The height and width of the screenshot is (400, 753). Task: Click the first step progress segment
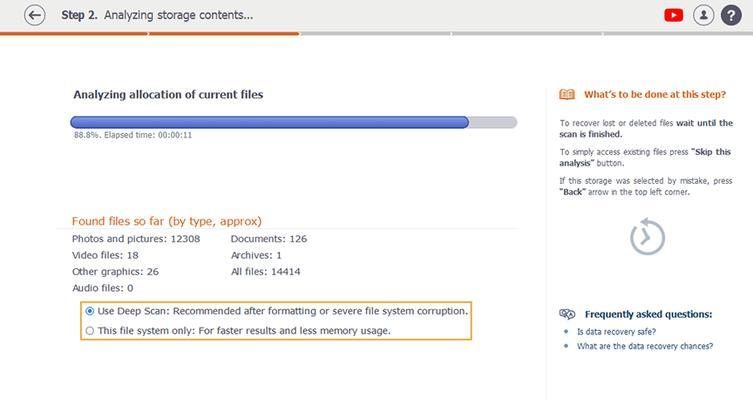coord(74,34)
